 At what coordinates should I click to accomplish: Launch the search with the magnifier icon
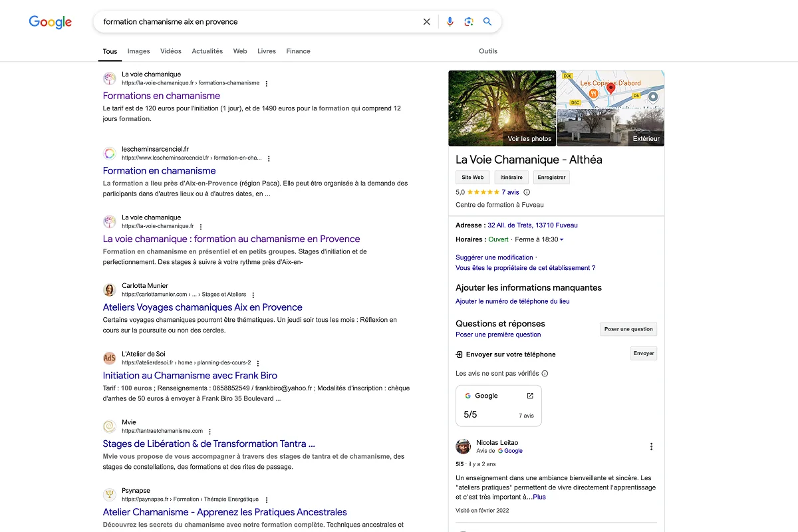(487, 21)
